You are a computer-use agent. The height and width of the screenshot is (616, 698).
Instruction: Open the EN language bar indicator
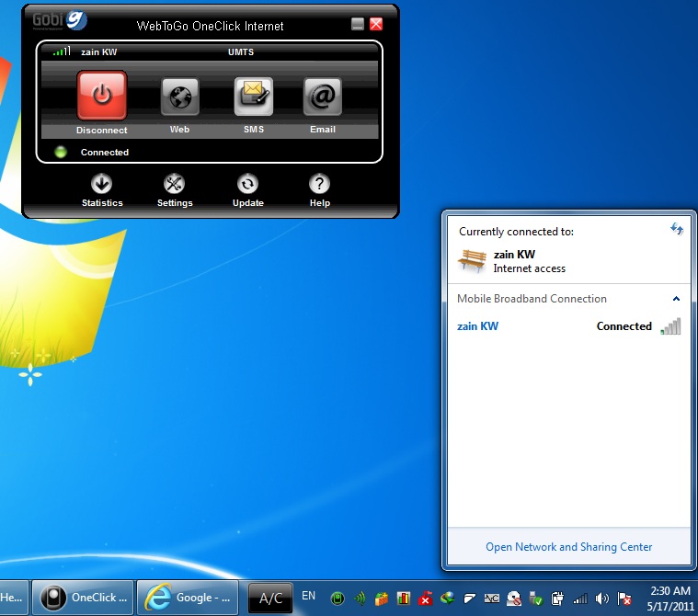(x=308, y=596)
